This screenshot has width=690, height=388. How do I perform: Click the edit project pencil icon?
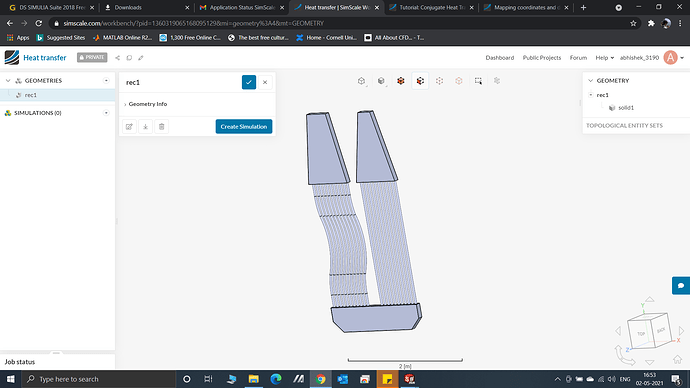(x=141, y=58)
